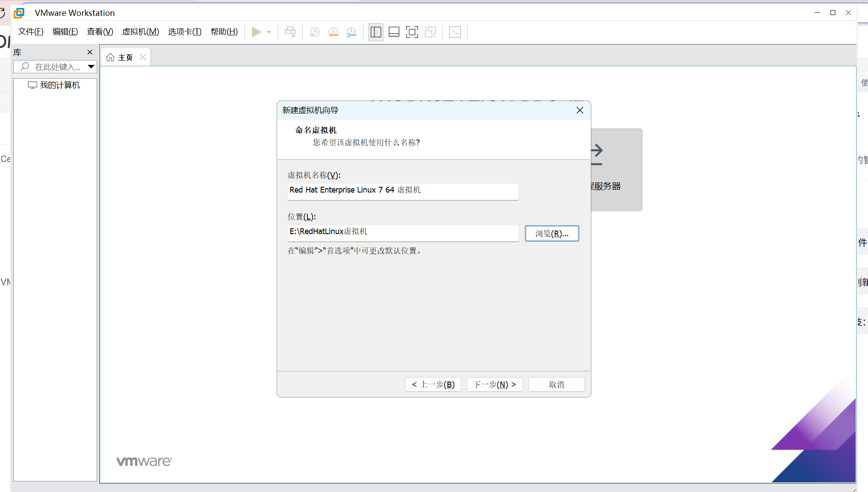Edit the 虚拟机名称 input field
Image resolution: width=868 pixels, height=492 pixels.
tap(402, 190)
